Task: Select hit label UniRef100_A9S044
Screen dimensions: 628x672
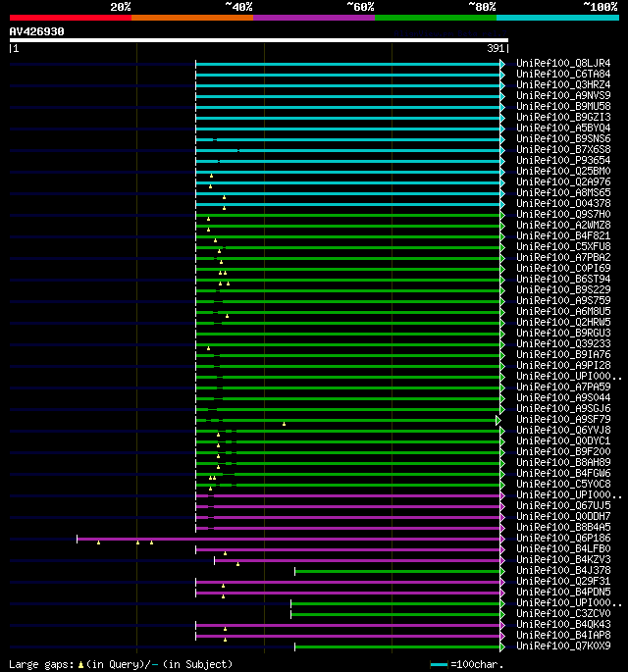Action: pyautogui.click(x=563, y=397)
